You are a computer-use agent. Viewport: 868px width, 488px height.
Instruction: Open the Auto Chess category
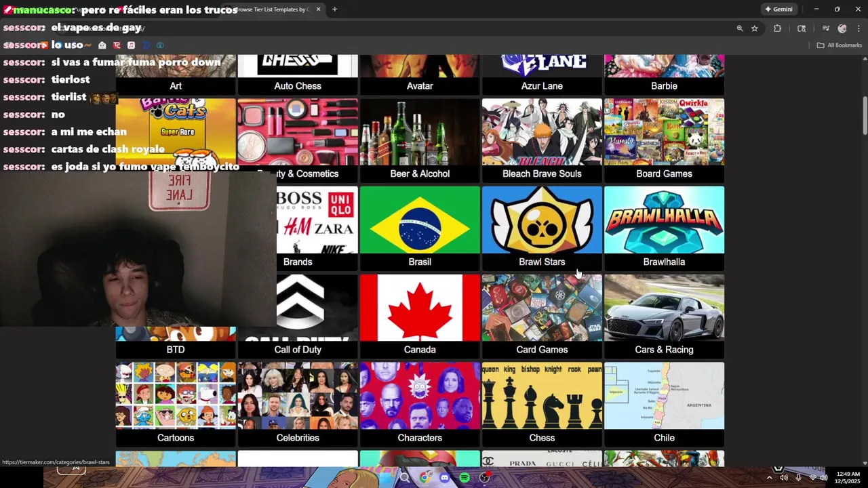298,75
